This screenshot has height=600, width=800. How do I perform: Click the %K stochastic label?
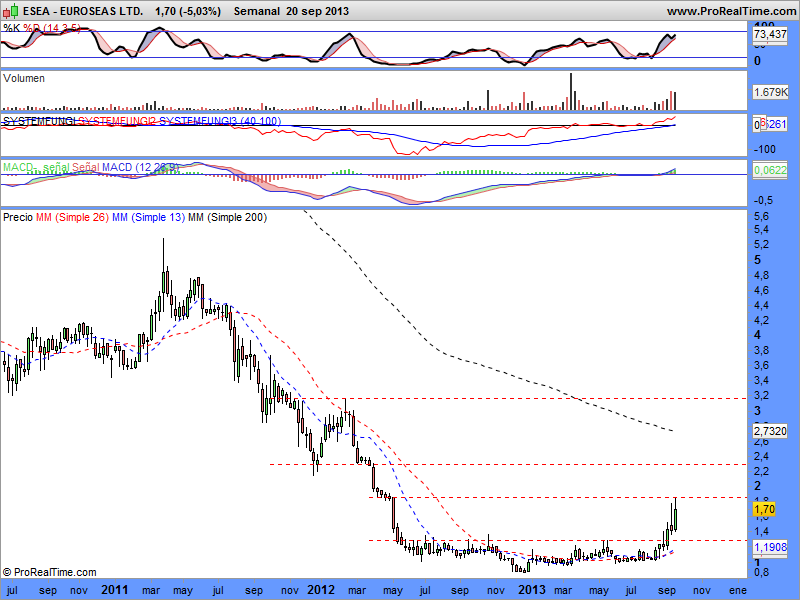[12, 28]
